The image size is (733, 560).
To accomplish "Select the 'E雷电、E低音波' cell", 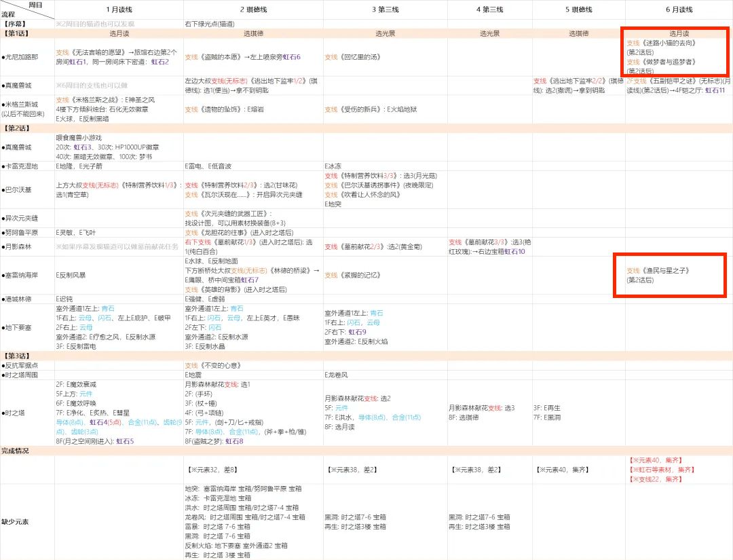I will [x=208, y=166].
